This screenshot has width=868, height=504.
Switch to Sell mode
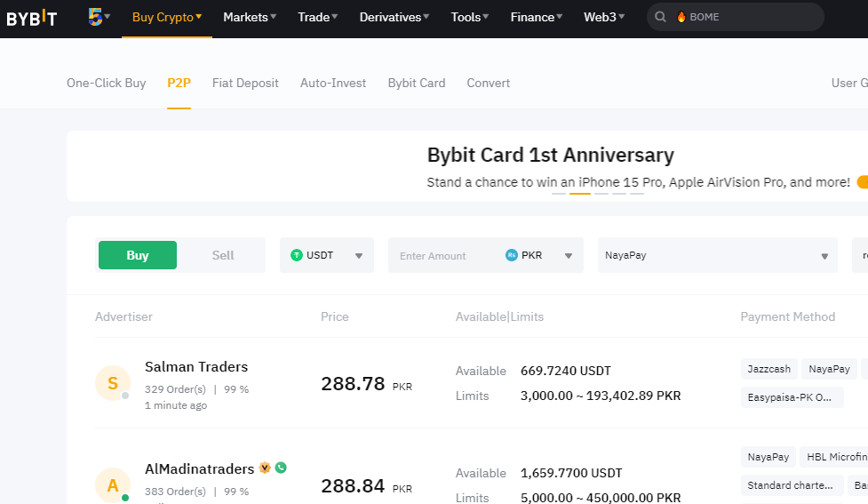click(x=222, y=255)
